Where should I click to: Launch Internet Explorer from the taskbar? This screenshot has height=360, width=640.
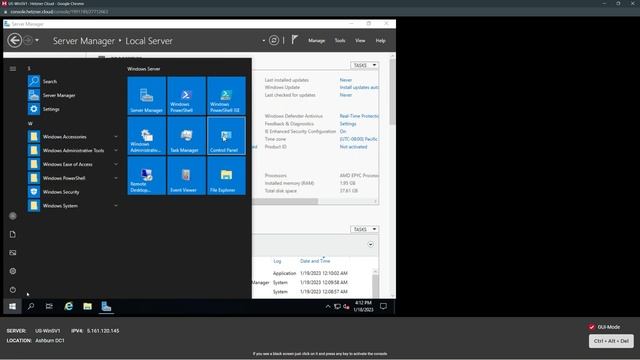(x=69, y=306)
